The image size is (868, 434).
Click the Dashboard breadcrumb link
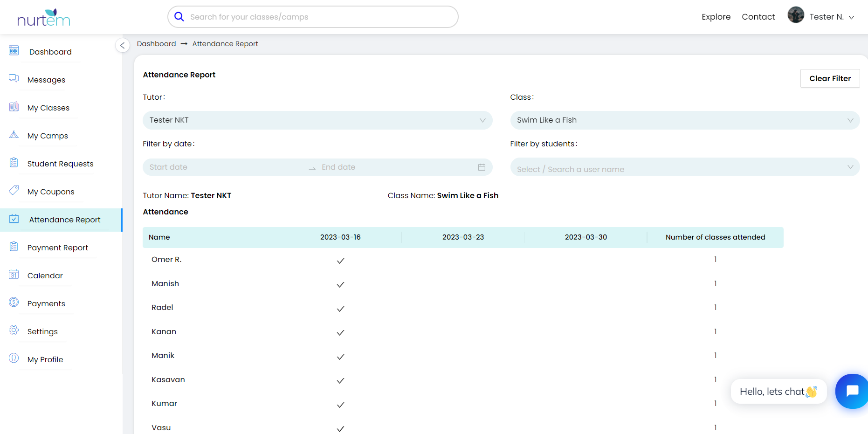[156, 44]
